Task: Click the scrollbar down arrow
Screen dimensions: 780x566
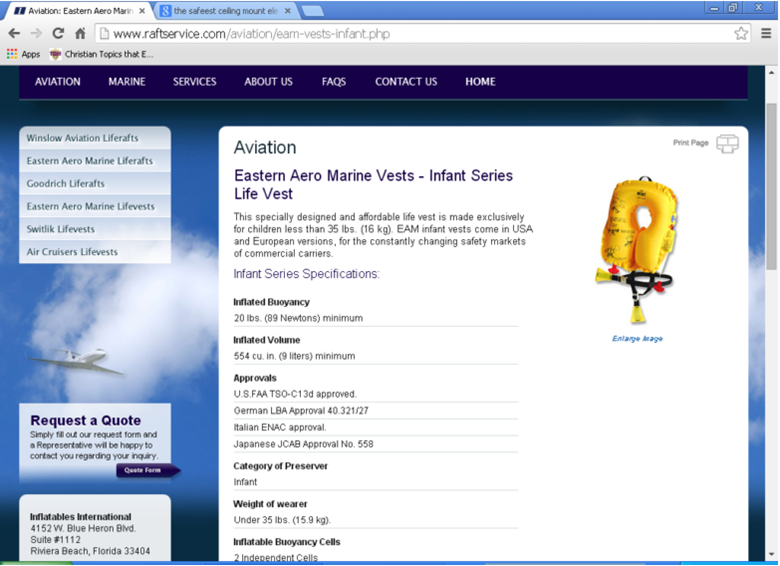Action: coord(771,554)
